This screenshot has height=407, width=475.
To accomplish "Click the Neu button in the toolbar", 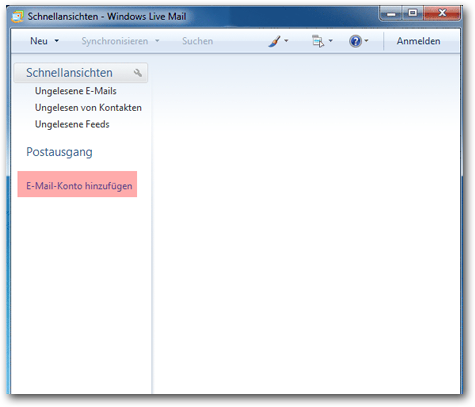I will pos(39,41).
